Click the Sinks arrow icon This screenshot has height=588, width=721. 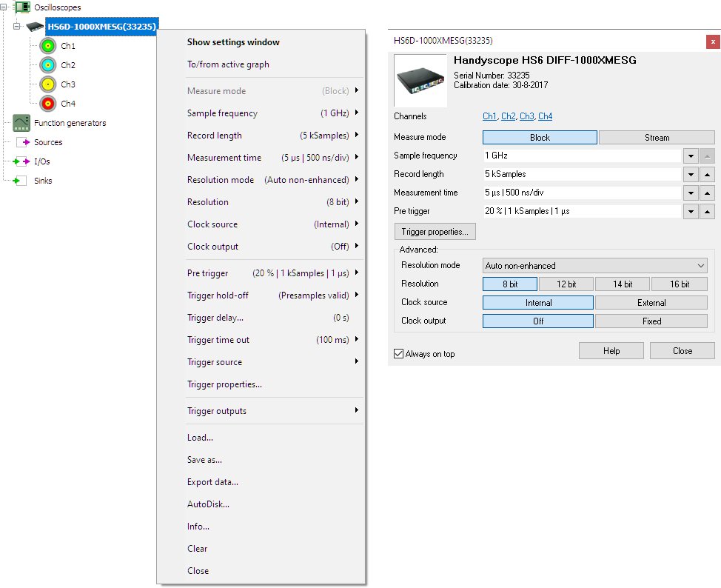point(19,181)
